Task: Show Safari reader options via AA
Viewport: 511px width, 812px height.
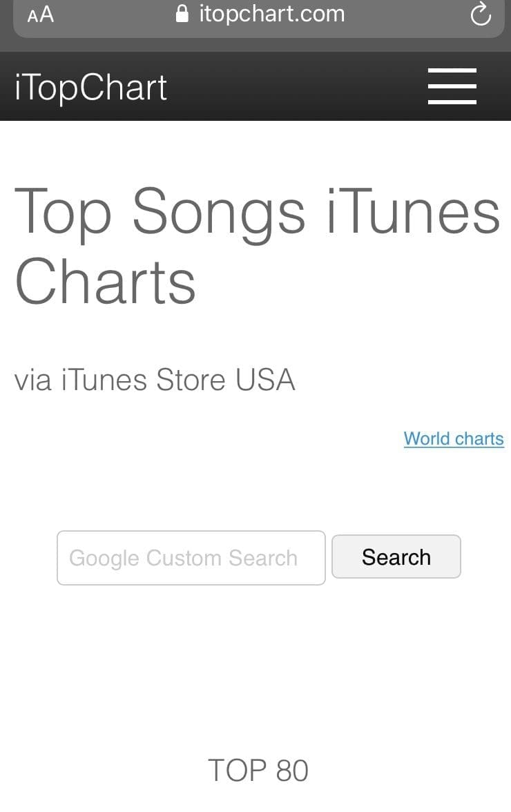Action: point(40,14)
